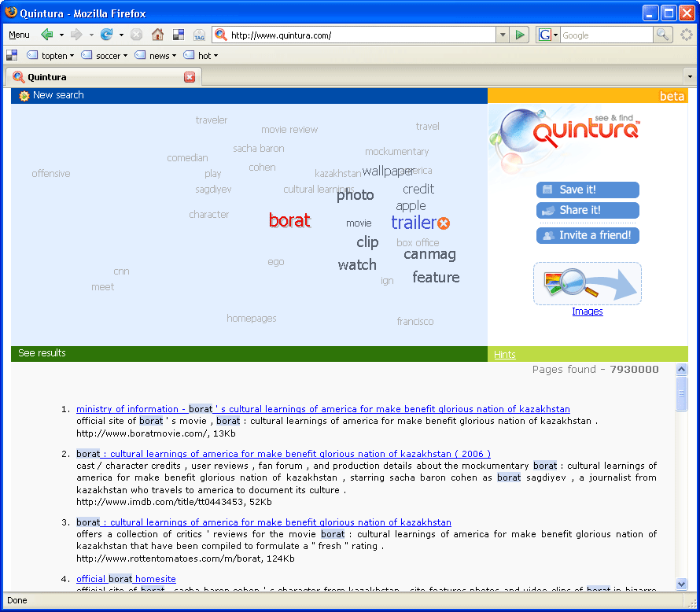Click the TAG icon in toolbar
Image resolution: width=700 pixels, height=612 pixels.
tap(199, 35)
